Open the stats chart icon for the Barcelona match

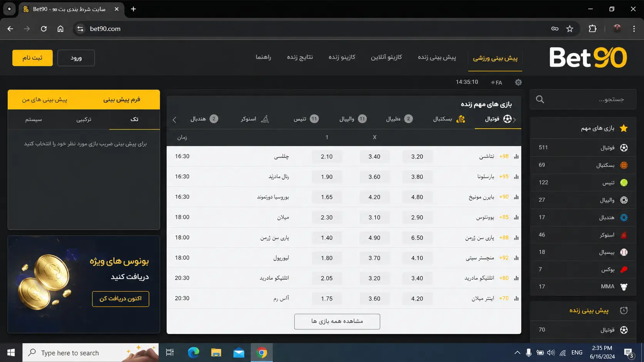coord(516,177)
